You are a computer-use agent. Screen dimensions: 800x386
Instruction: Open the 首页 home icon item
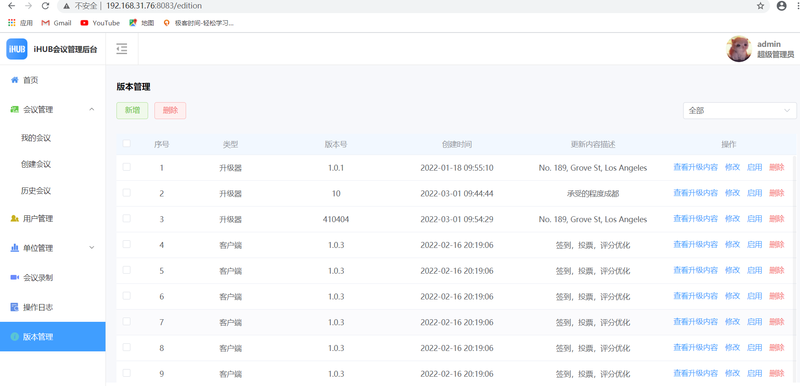tap(14, 80)
